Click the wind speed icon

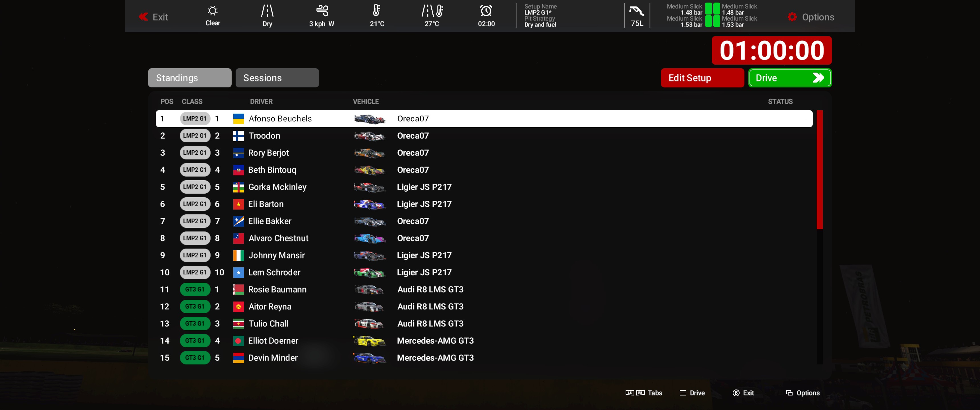click(x=322, y=10)
